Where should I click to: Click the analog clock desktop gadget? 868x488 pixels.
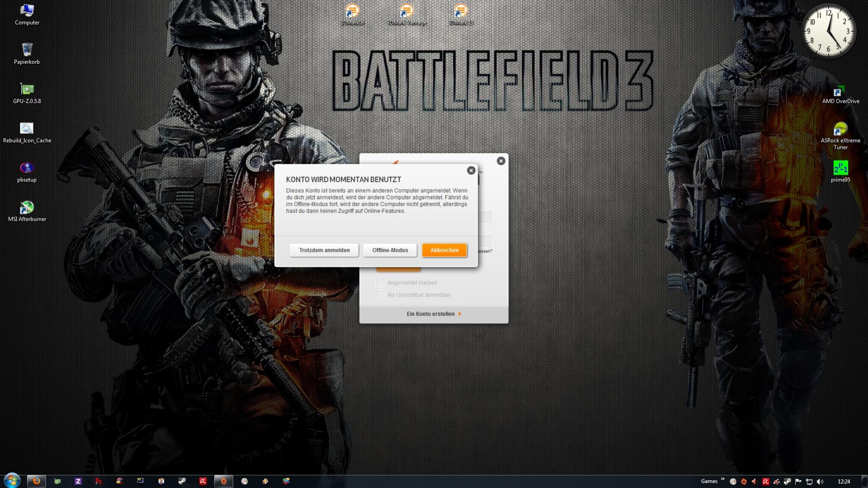829,31
